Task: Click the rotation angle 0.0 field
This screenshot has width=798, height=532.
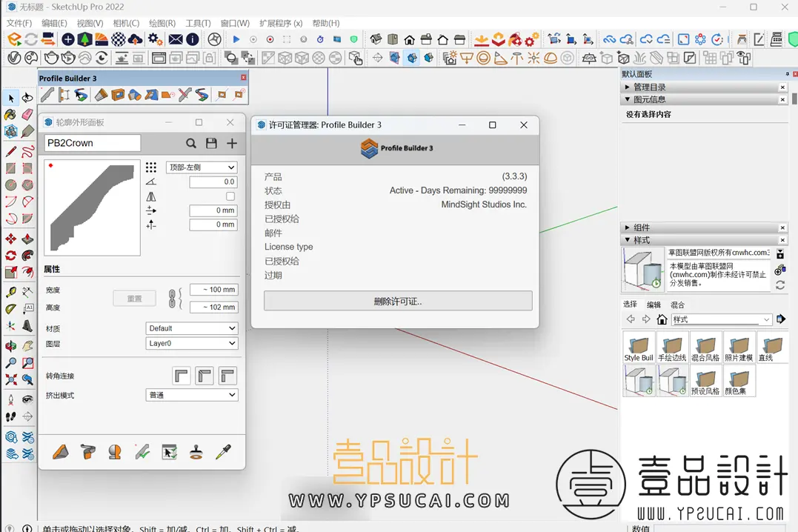Action: point(213,182)
